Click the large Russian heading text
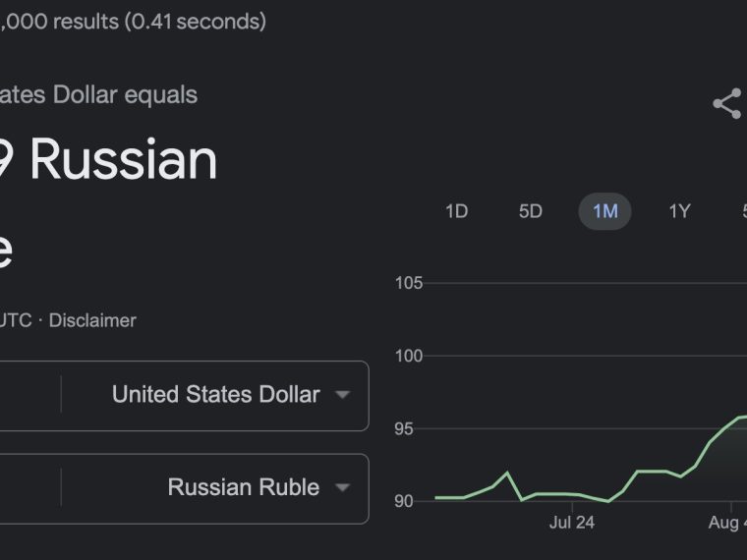 [124, 159]
